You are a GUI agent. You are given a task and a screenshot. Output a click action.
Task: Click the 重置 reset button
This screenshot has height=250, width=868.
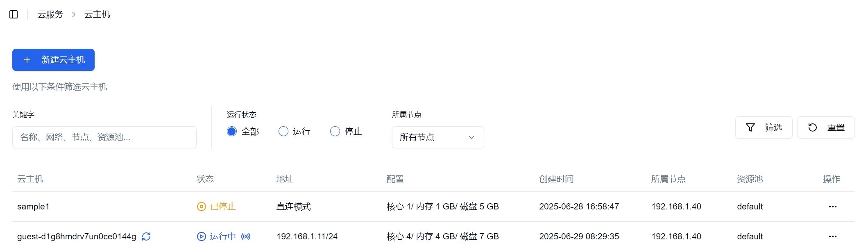pyautogui.click(x=826, y=127)
